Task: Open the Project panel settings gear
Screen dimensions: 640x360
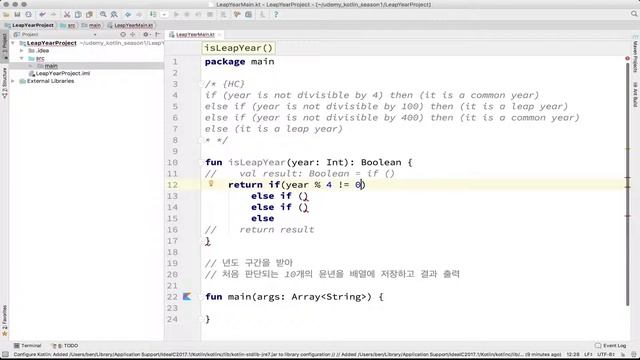Action: (146, 35)
